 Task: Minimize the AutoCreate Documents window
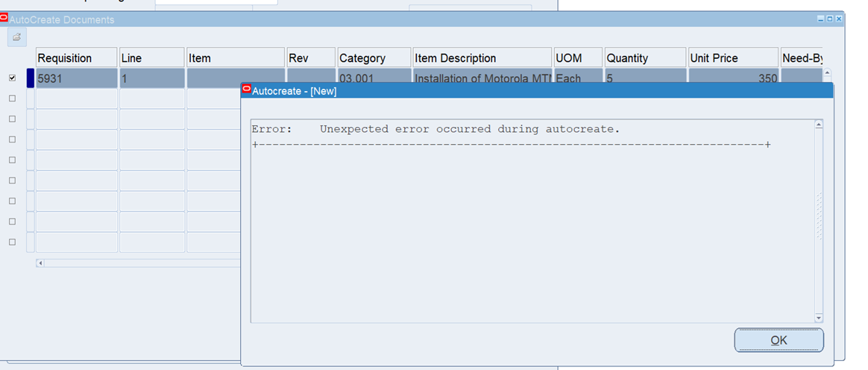[x=821, y=19]
